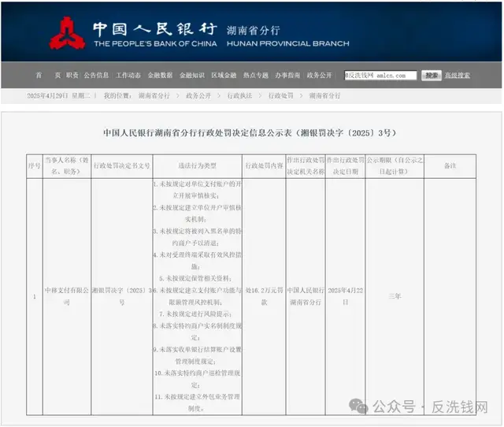Click the 备注 column header
Viewport: 504px width, 427px height.
(450, 165)
